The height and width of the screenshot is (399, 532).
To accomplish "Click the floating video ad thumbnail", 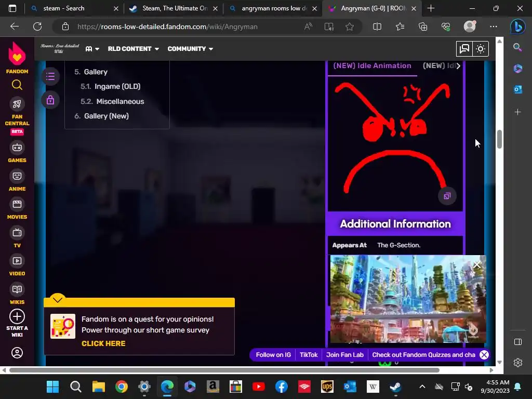I will (x=408, y=299).
